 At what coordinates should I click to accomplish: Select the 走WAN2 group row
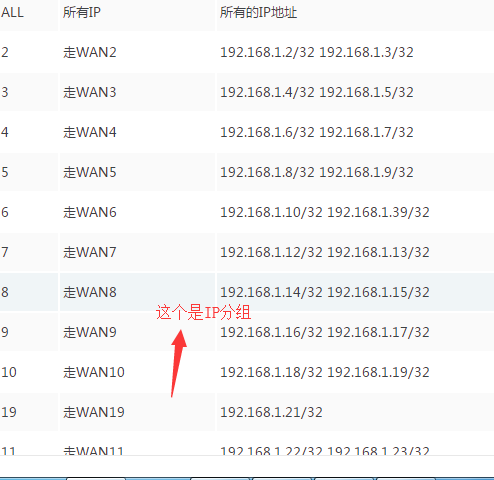[x=247, y=52]
